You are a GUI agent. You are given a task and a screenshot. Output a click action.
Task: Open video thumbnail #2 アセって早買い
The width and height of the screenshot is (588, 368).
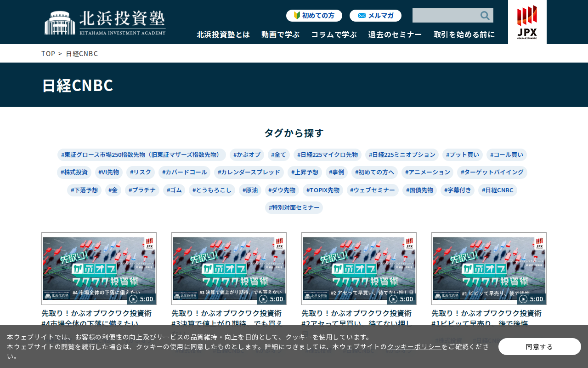tap(359, 269)
